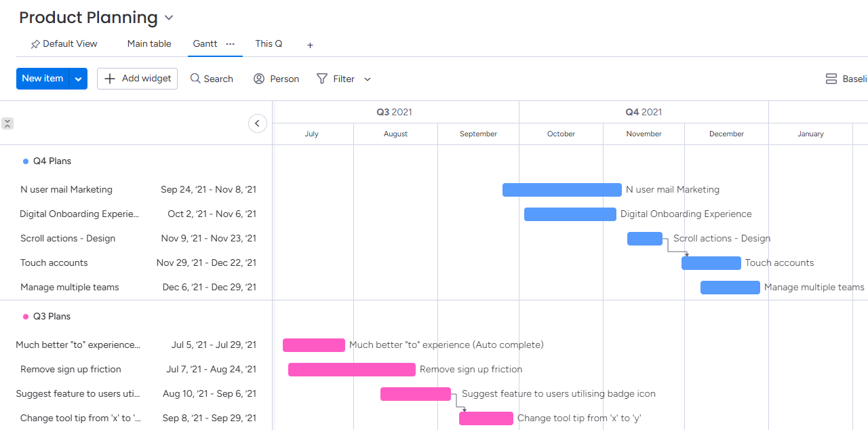This screenshot has width=868, height=430.
Task: Create a New item
Action: [42, 79]
